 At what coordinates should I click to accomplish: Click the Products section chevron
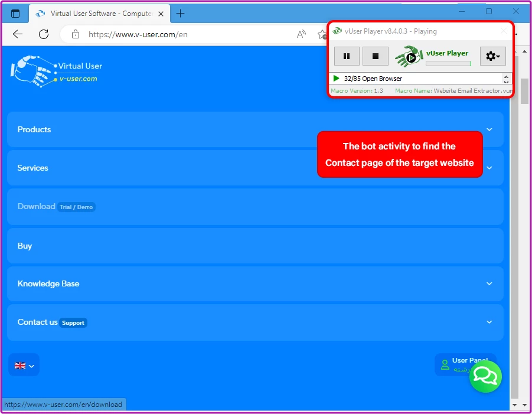pos(489,129)
